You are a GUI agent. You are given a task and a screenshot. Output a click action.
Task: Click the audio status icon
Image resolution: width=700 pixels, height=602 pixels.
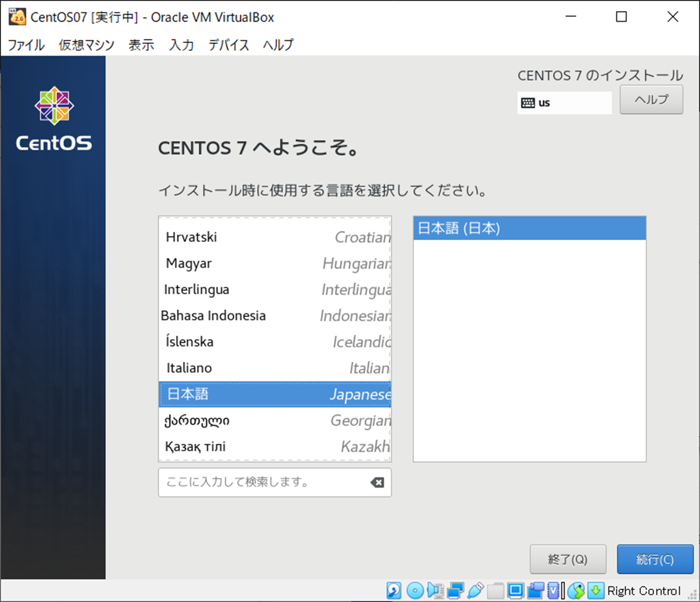click(x=435, y=590)
